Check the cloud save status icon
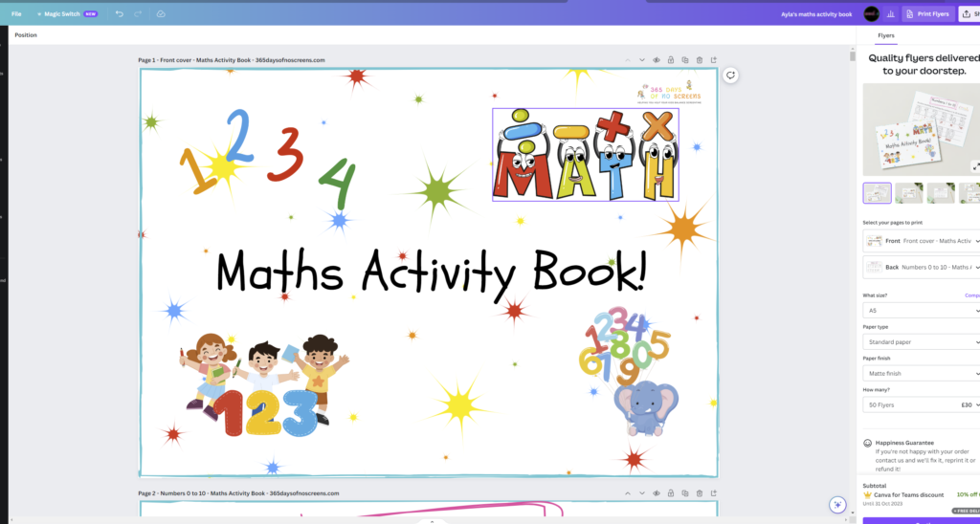This screenshot has height=524, width=980. tap(161, 13)
